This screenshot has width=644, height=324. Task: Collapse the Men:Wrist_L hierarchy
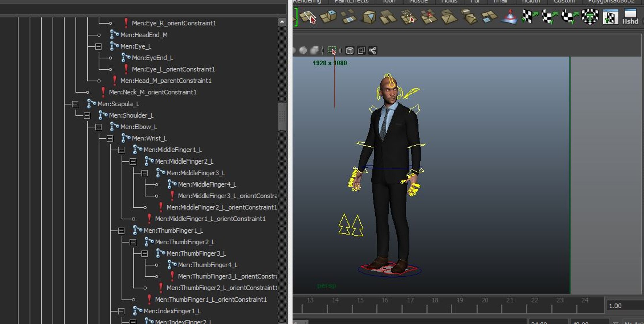click(x=110, y=139)
